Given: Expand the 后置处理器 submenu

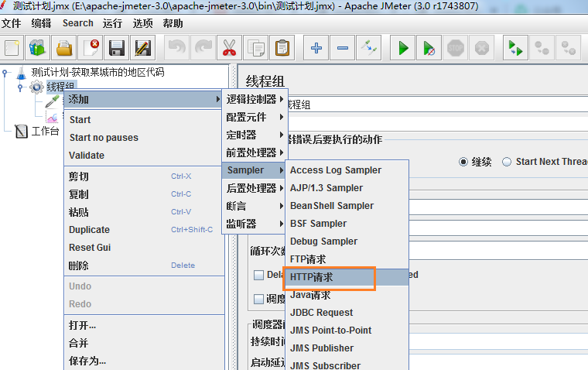Looking at the screenshot, I should pyautogui.click(x=255, y=188).
